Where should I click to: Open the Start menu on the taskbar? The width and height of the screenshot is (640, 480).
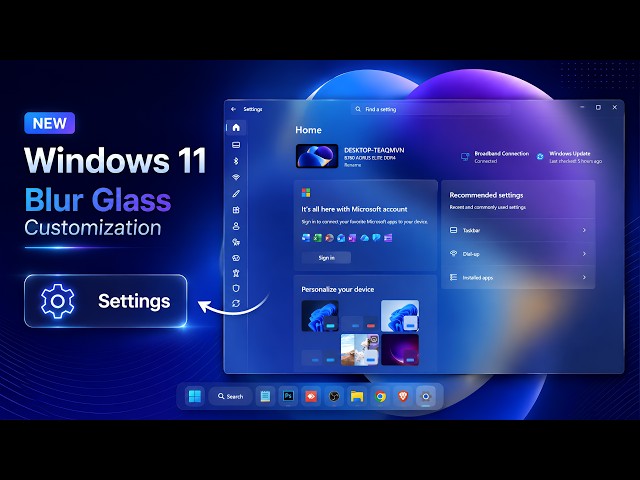click(195, 396)
